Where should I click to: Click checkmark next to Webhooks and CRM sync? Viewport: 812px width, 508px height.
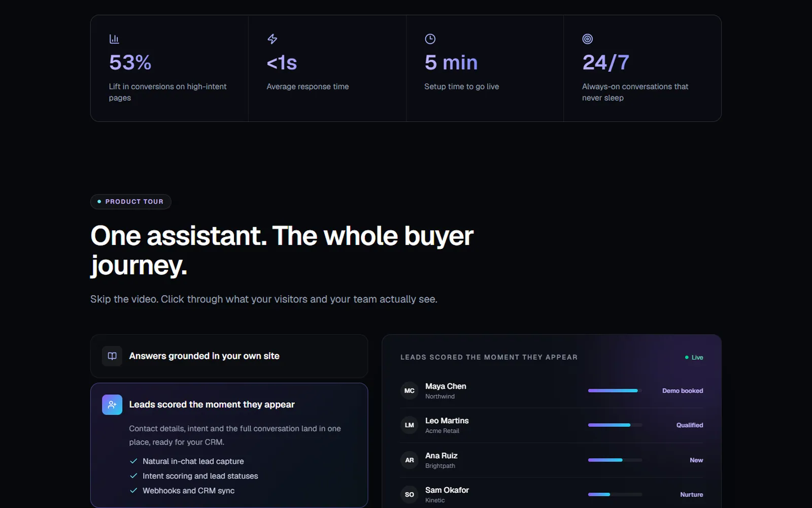pos(133,491)
